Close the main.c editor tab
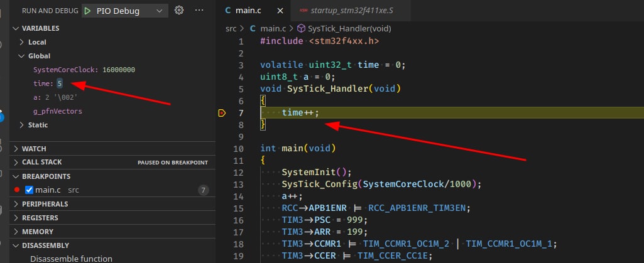This screenshot has height=263, width=644. [280, 11]
